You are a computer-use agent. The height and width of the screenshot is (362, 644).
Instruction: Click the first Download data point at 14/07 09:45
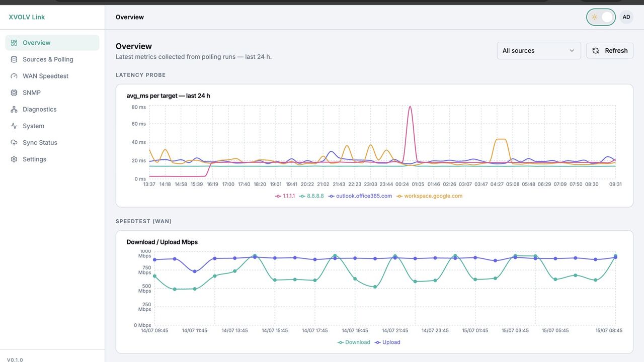[x=154, y=276]
